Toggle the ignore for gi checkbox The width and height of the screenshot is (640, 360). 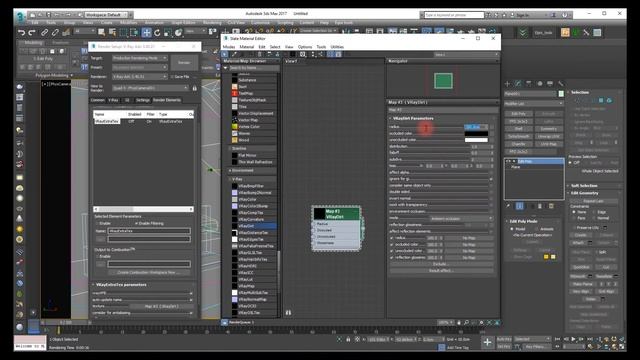[x=491, y=179]
